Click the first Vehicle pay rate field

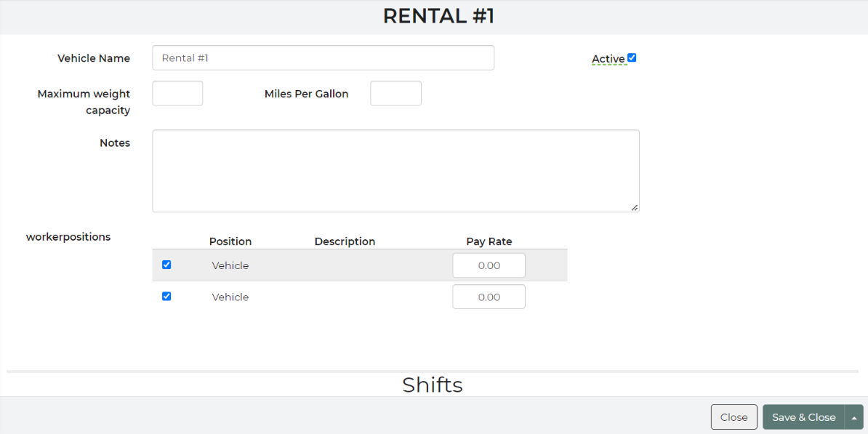pyautogui.click(x=489, y=265)
